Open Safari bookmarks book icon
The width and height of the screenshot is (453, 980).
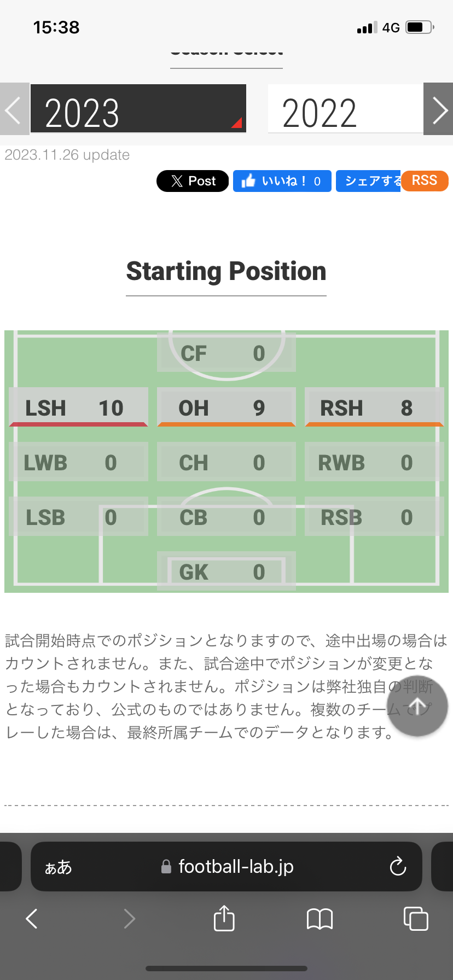320,919
